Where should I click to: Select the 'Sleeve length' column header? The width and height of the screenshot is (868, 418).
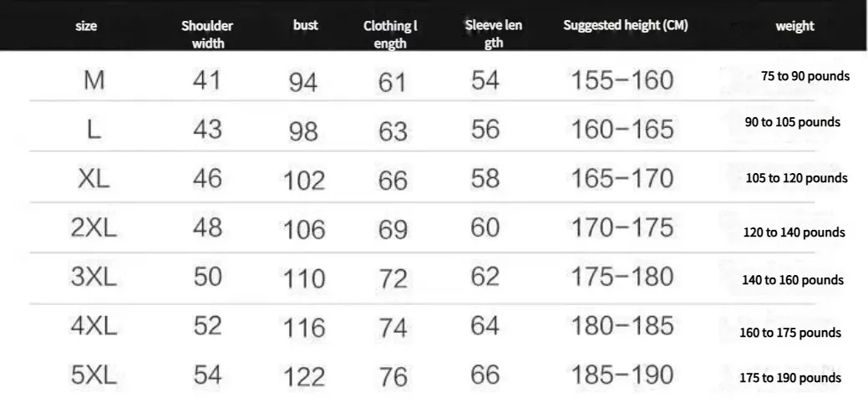pyautogui.click(x=493, y=33)
